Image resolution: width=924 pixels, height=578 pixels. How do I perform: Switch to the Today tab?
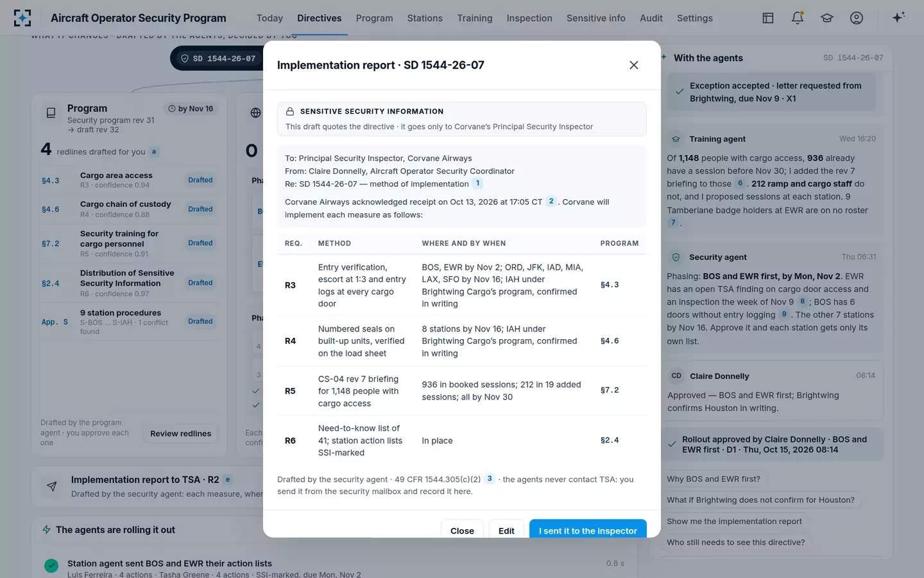coord(269,18)
